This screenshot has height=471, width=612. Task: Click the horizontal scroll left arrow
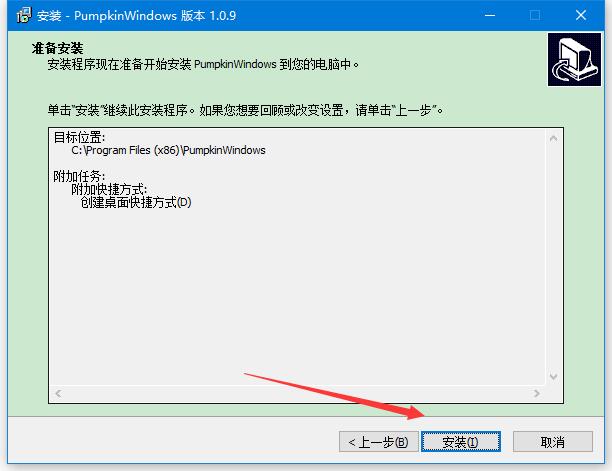(x=58, y=393)
